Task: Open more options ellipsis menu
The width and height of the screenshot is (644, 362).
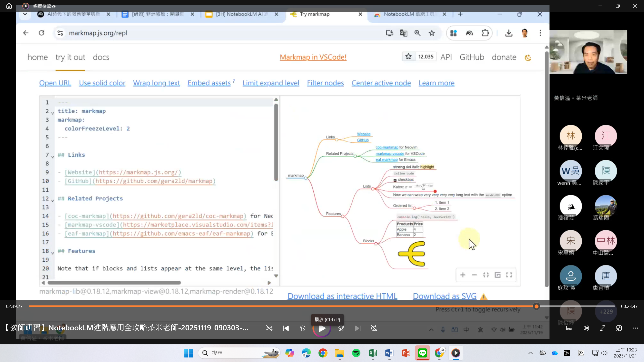Action: point(636,328)
